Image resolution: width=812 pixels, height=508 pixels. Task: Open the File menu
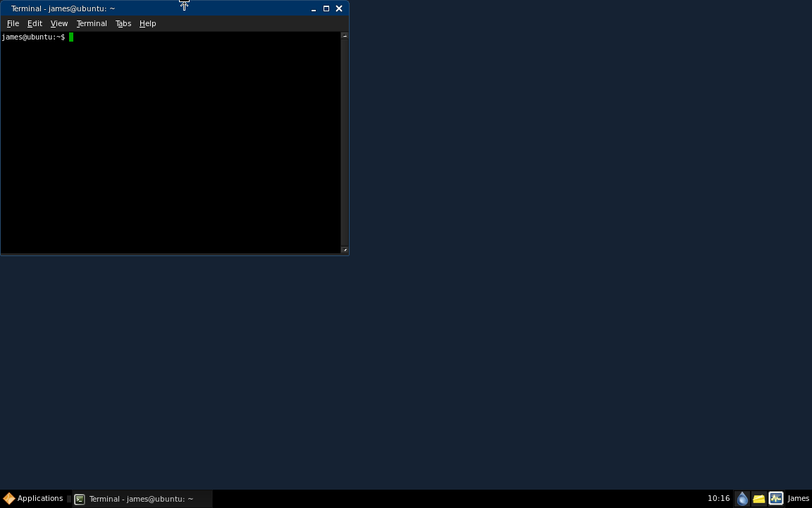pyautogui.click(x=13, y=23)
